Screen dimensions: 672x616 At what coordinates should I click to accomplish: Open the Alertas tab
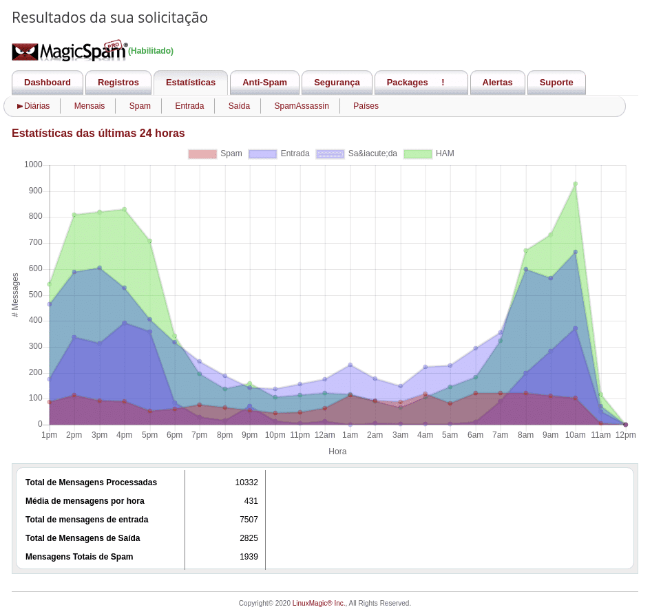point(497,83)
